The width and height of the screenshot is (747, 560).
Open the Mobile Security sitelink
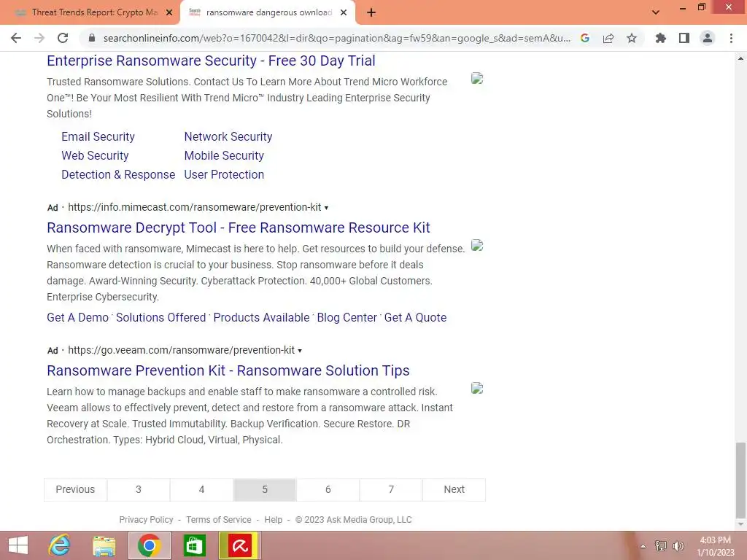click(224, 156)
